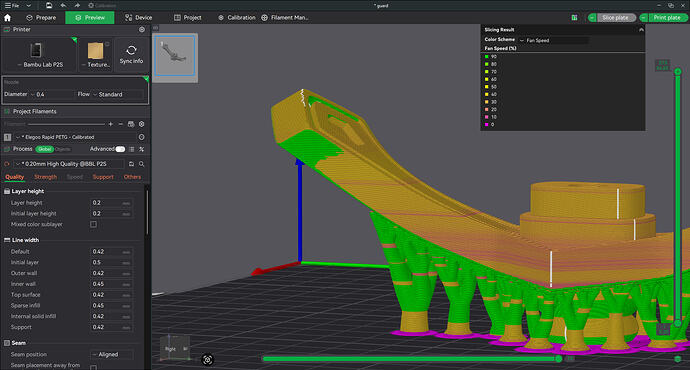
Task: Open the Calibration tab
Action: (x=236, y=18)
